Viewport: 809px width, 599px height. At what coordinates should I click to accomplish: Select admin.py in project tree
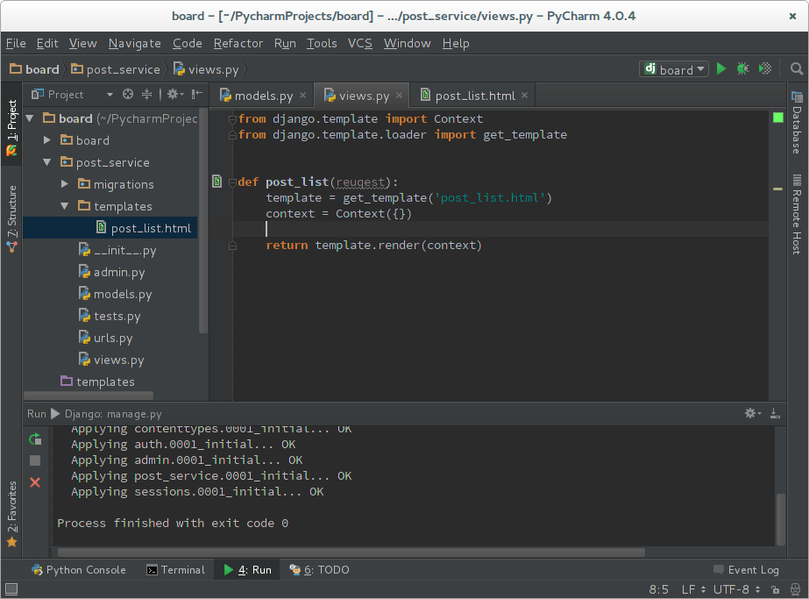[110, 271]
